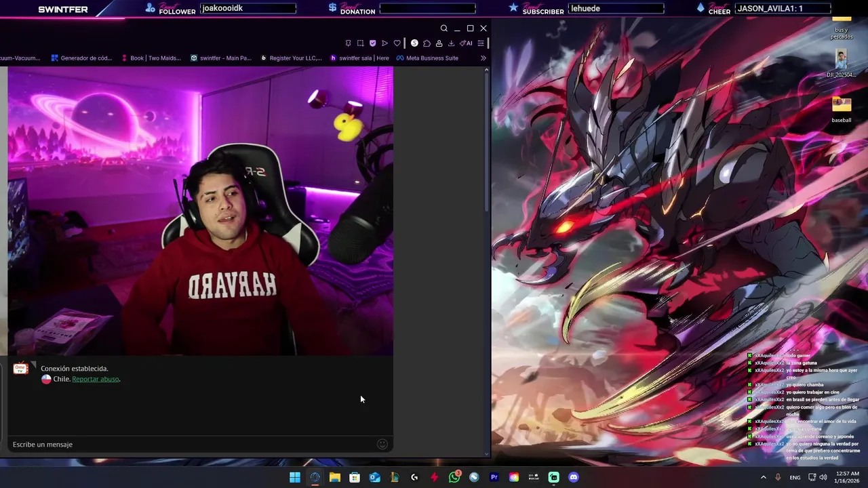This screenshot has width=868, height=488.
Task: Show the browser downloads panel
Action: [451, 43]
